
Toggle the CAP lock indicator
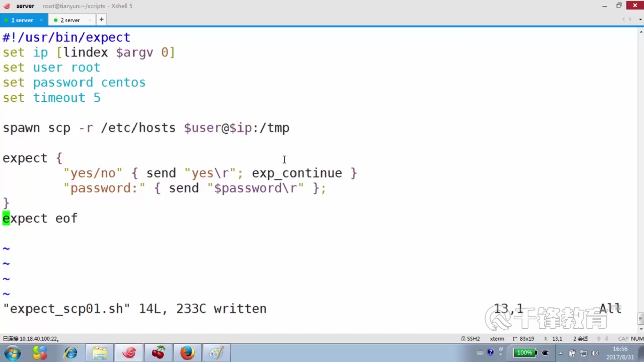point(623,339)
